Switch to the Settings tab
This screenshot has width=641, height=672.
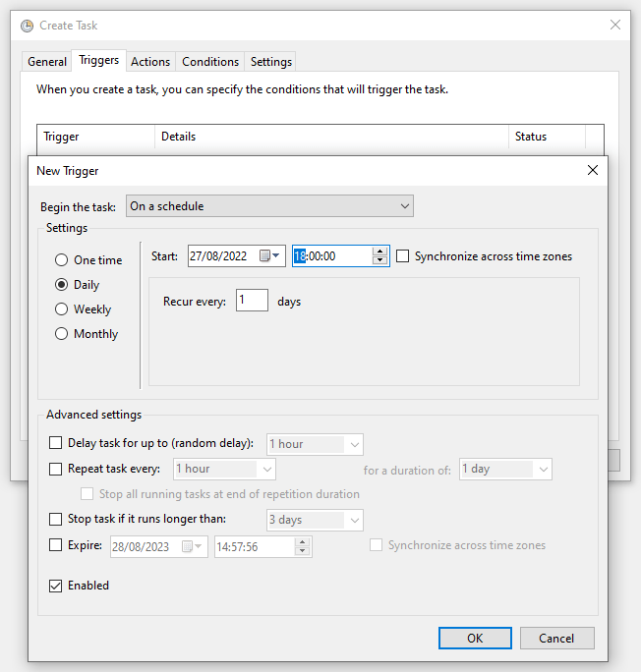[x=271, y=62]
